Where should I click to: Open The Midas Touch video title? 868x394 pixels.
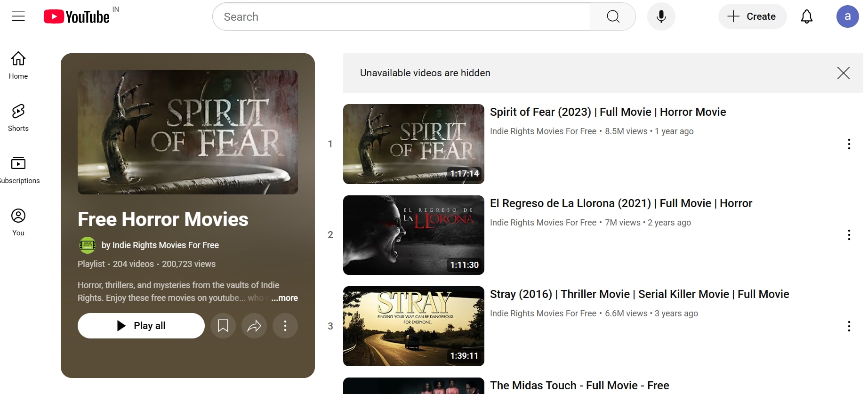[579, 386]
